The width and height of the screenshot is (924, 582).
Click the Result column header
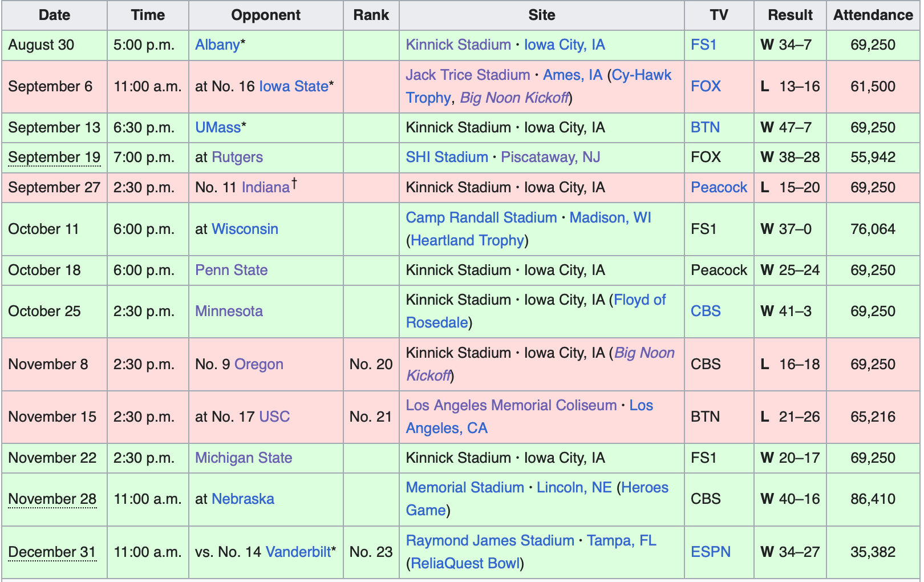(x=790, y=15)
